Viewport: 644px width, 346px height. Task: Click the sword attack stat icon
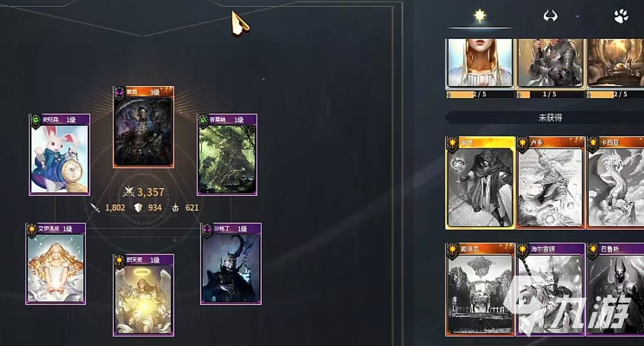point(95,207)
